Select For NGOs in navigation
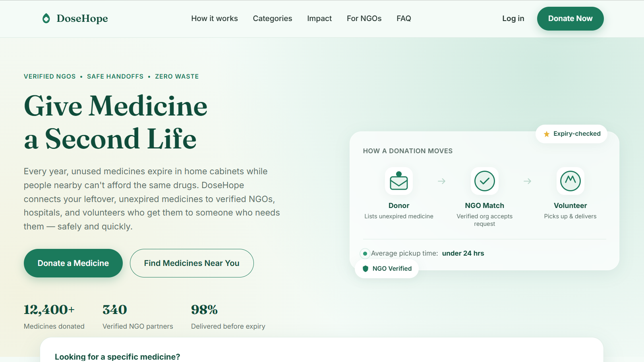Viewport: 644px width, 362px height. click(364, 18)
